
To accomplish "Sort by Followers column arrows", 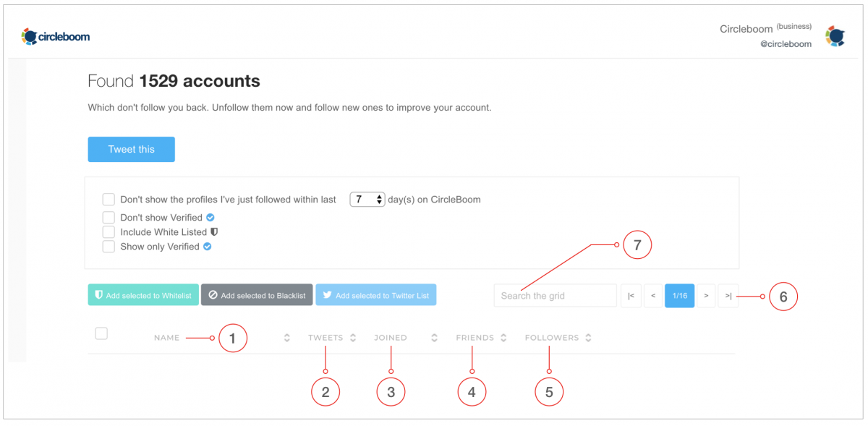I will tap(588, 338).
